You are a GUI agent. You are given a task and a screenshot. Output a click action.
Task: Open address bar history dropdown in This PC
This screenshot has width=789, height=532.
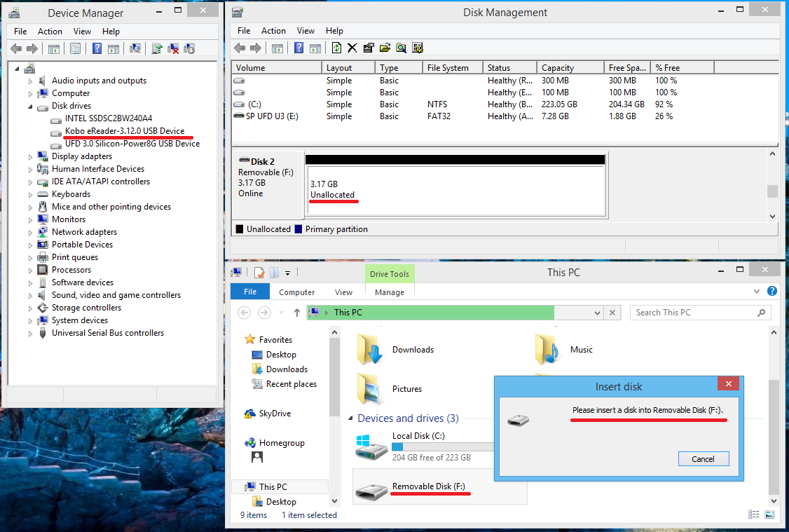[597, 313]
